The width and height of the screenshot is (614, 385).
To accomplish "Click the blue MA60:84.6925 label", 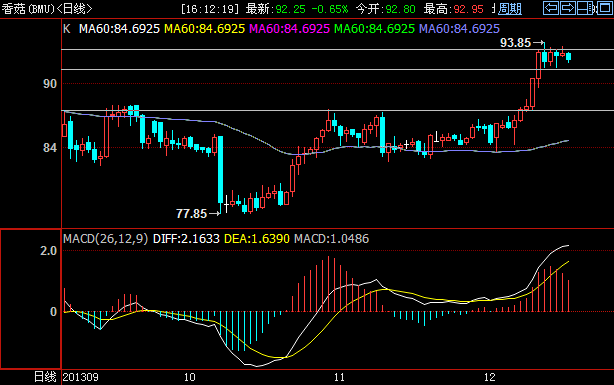I will [459, 29].
